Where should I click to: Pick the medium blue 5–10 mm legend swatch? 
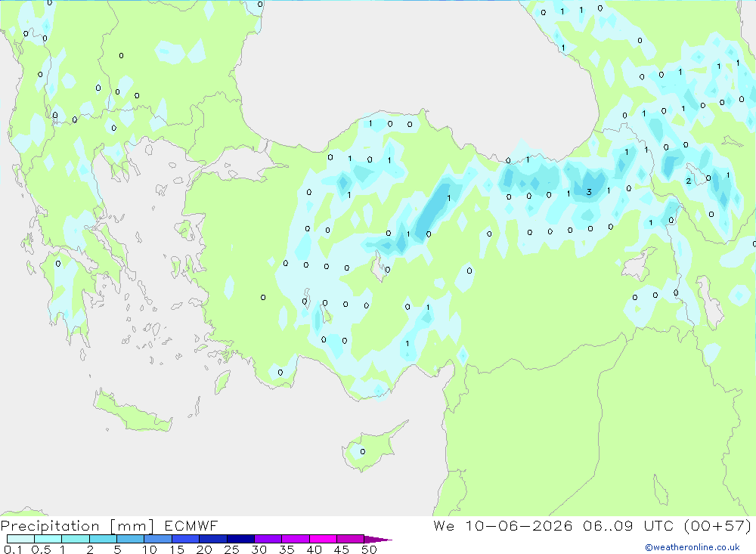tap(130, 539)
